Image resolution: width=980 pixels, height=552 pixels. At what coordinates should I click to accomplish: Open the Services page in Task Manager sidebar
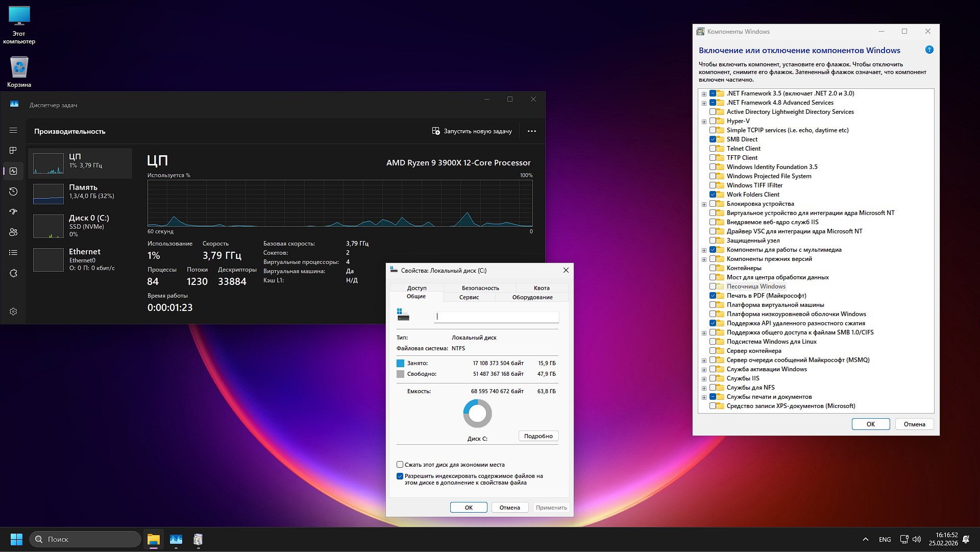pyautogui.click(x=13, y=273)
